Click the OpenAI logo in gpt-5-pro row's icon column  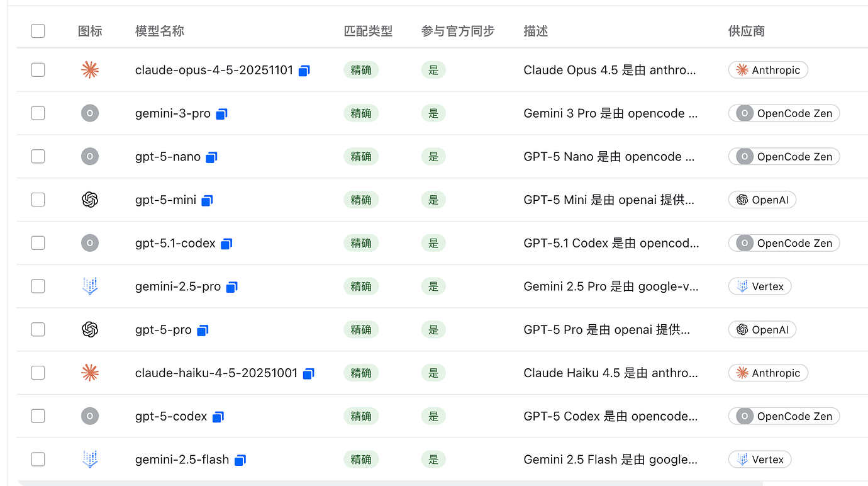click(x=90, y=329)
